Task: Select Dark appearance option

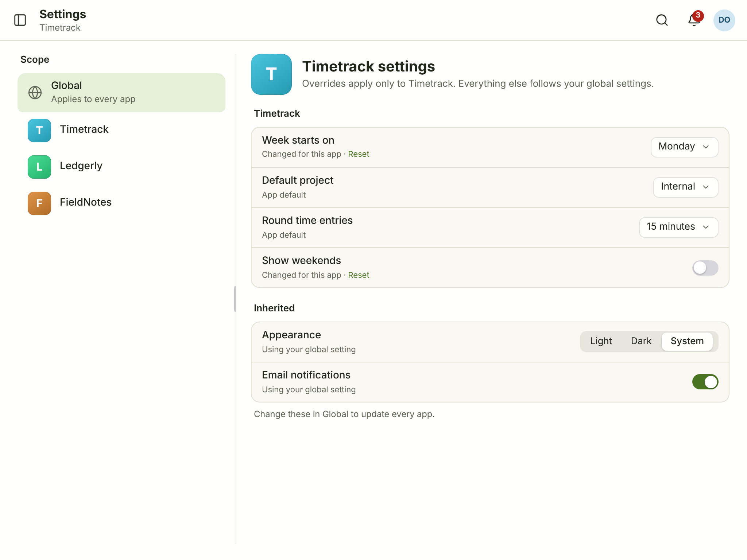Action: (641, 341)
